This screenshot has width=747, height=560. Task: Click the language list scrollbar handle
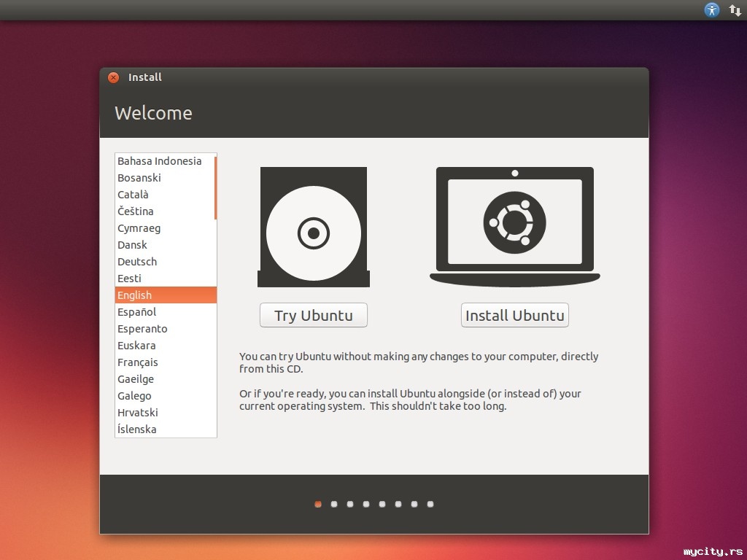[x=215, y=187]
